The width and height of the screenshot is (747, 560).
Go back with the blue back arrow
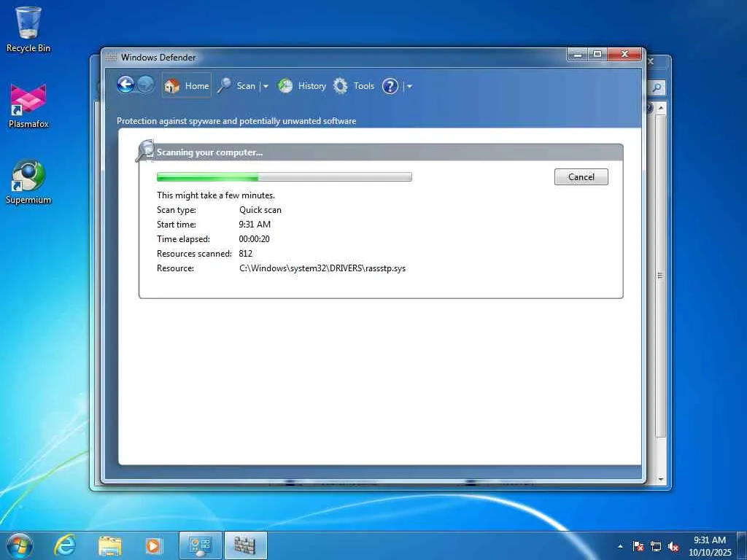(x=125, y=85)
